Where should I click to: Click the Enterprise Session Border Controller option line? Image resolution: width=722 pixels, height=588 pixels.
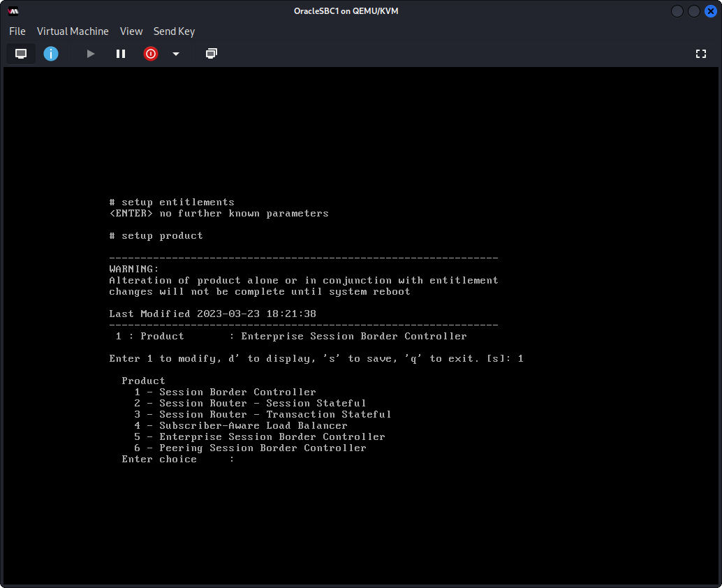[260, 437]
